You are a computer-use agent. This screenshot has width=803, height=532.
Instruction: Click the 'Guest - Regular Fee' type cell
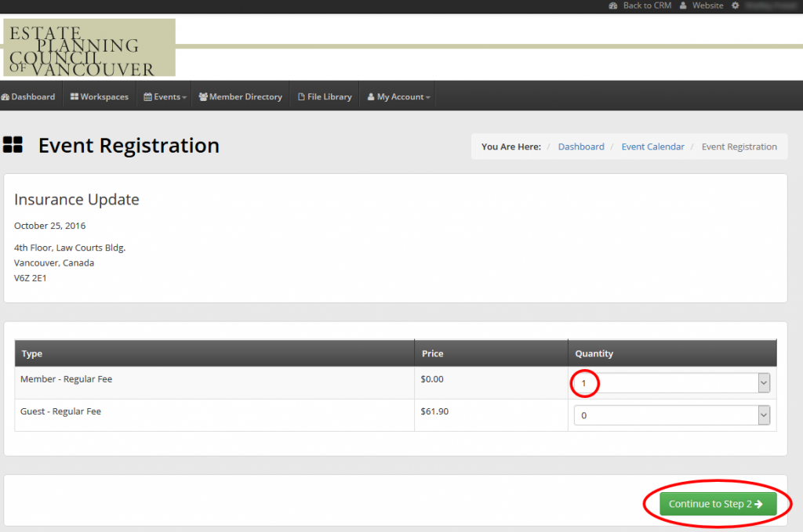(x=214, y=414)
